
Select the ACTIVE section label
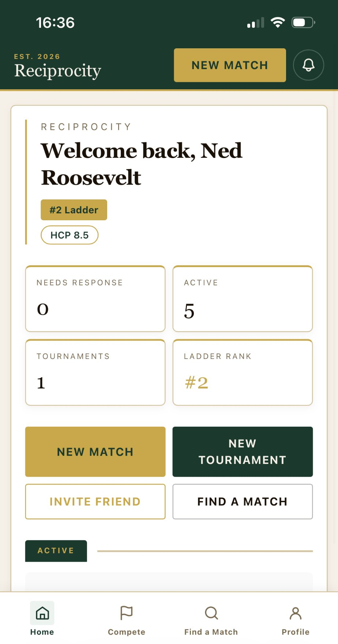56,551
